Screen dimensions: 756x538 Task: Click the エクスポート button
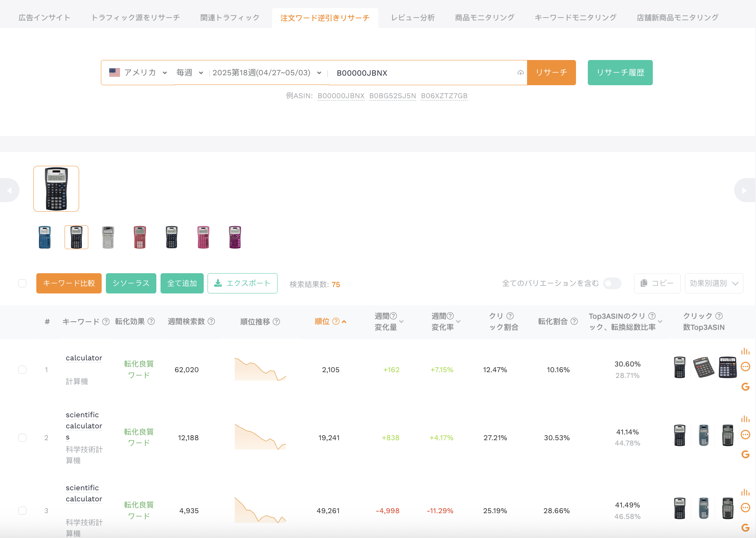pos(242,283)
